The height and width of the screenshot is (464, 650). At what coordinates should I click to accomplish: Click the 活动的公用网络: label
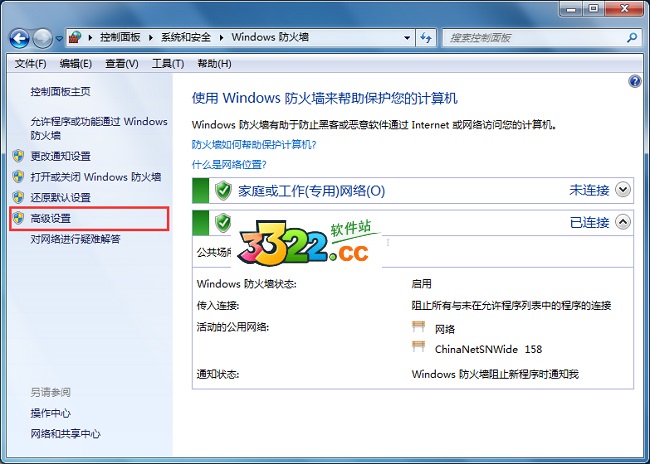point(233,327)
